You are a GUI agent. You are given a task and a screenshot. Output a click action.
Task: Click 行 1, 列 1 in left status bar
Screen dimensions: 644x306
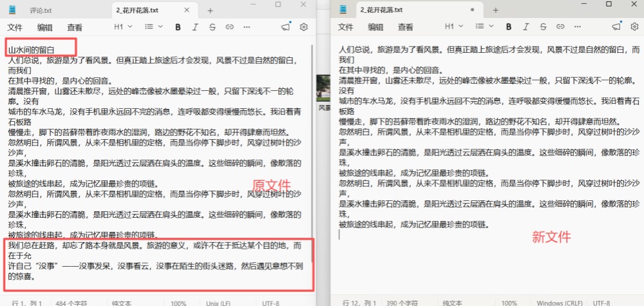click(x=26, y=303)
